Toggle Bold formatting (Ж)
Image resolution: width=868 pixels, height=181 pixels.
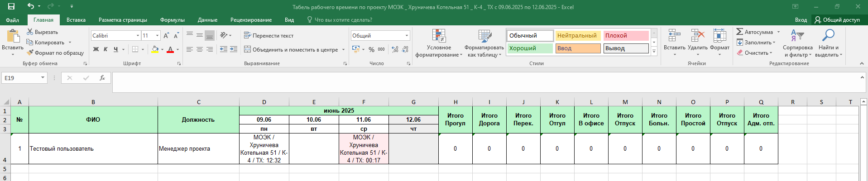(96, 49)
